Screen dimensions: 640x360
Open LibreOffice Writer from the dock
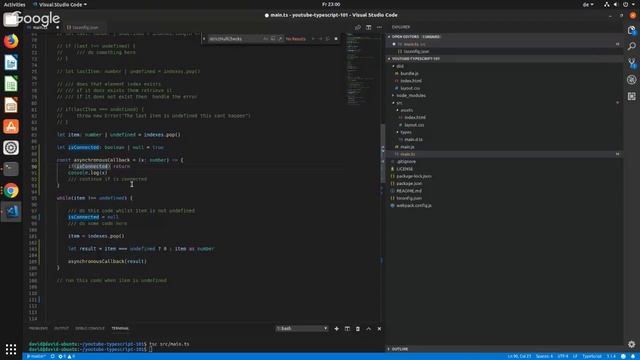click(x=11, y=62)
